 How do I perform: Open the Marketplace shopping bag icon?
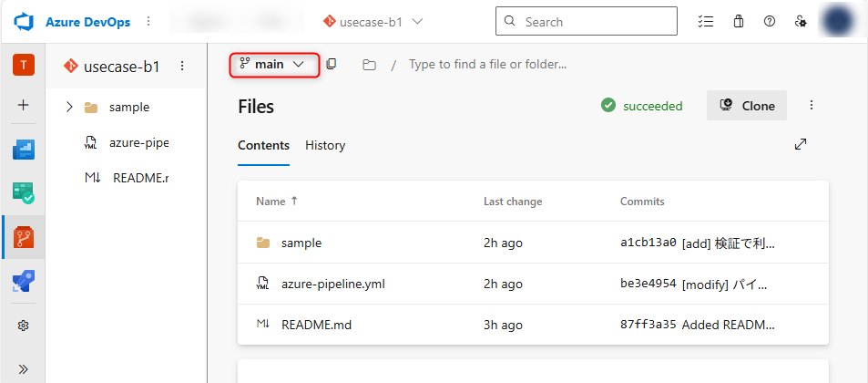[x=738, y=22]
